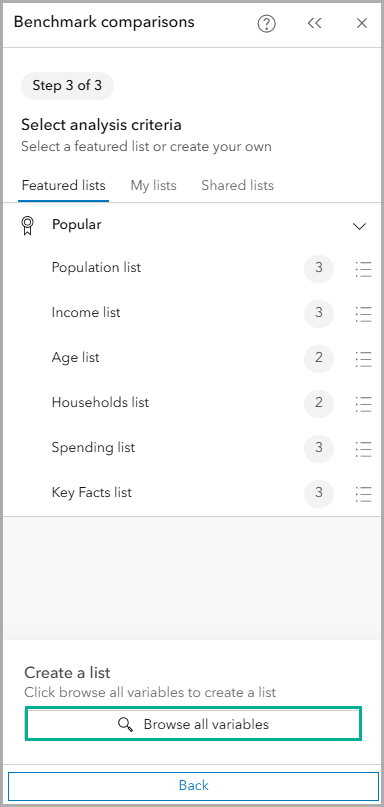The image size is (384, 807).
Task: Click the Browse all variables button
Action: click(x=194, y=724)
